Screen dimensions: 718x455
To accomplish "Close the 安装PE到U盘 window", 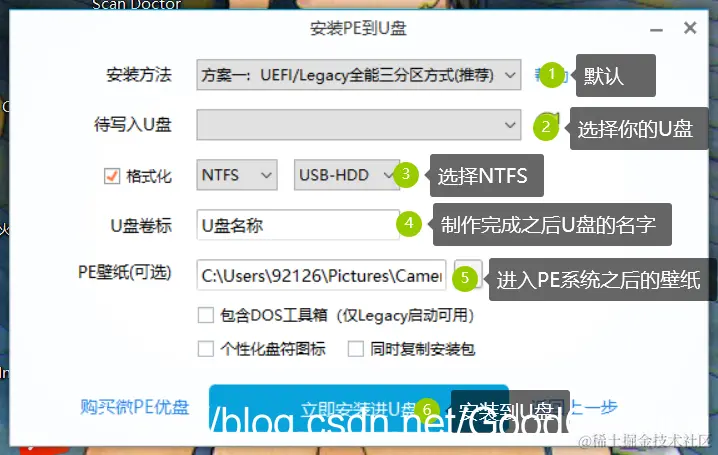I will (690, 28).
